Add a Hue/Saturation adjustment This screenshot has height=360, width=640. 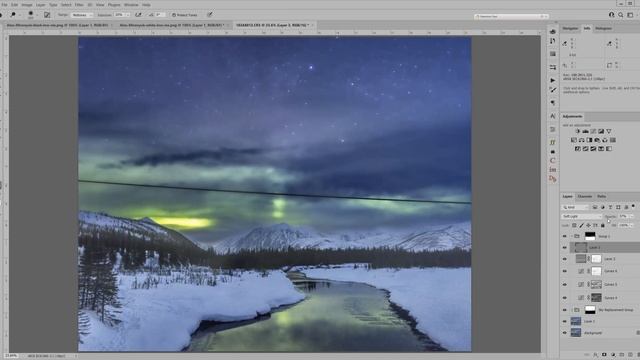[x=574, y=140]
